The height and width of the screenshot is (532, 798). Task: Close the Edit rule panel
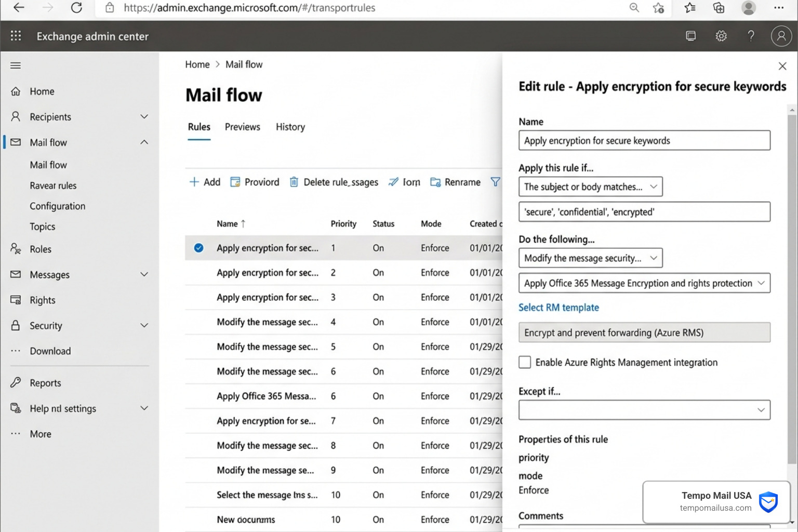(782, 66)
